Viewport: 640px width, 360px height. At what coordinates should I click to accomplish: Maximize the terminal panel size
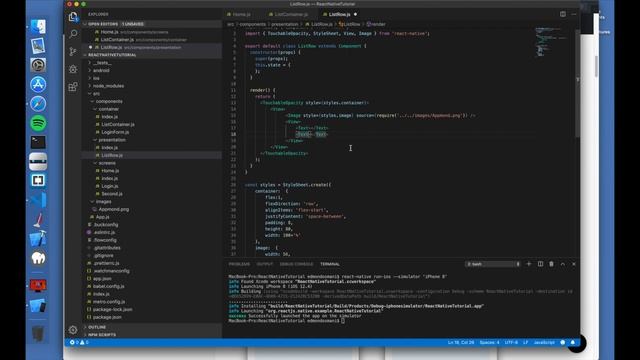(x=562, y=264)
